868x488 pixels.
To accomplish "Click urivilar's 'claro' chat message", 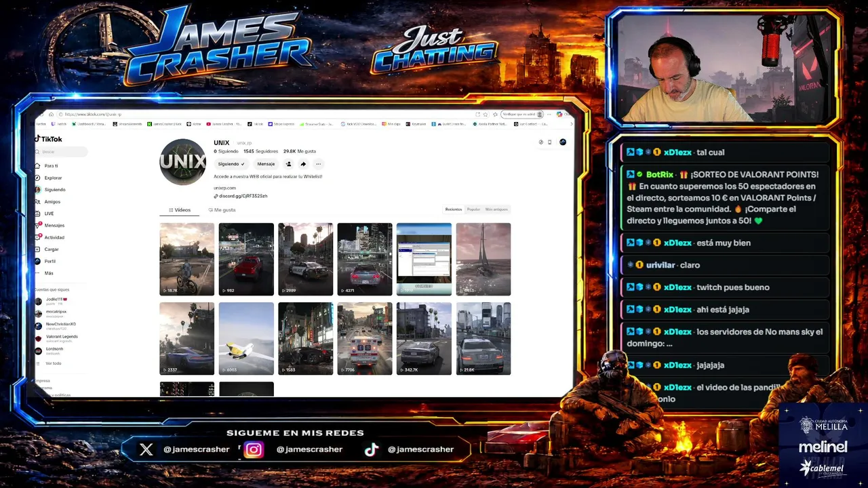I will (724, 265).
